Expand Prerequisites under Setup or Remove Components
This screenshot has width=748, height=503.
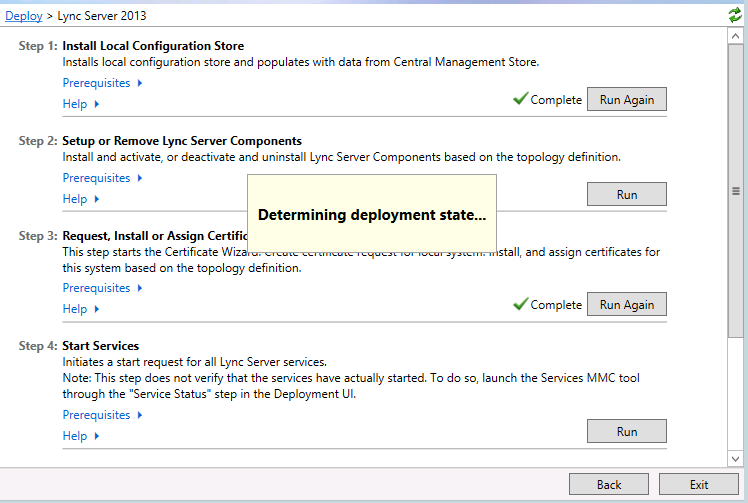[x=102, y=178]
